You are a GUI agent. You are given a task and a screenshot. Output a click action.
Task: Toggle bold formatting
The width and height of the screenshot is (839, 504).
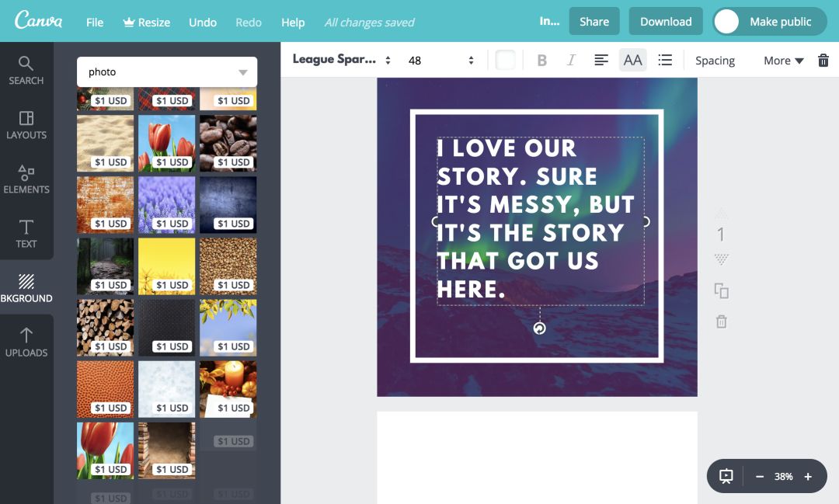pos(541,60)
